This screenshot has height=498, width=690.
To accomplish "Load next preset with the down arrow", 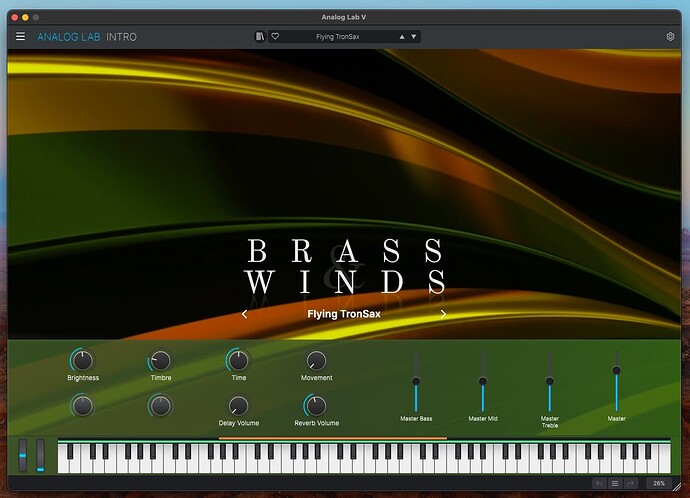I will (x=414, y=37).
